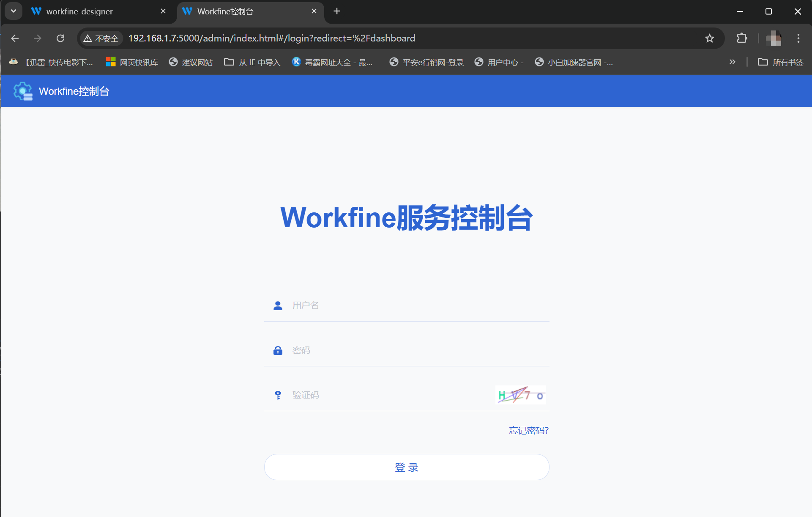
Task: Show hidden bookmarks with double chevron
Action: tap(732, 62)
